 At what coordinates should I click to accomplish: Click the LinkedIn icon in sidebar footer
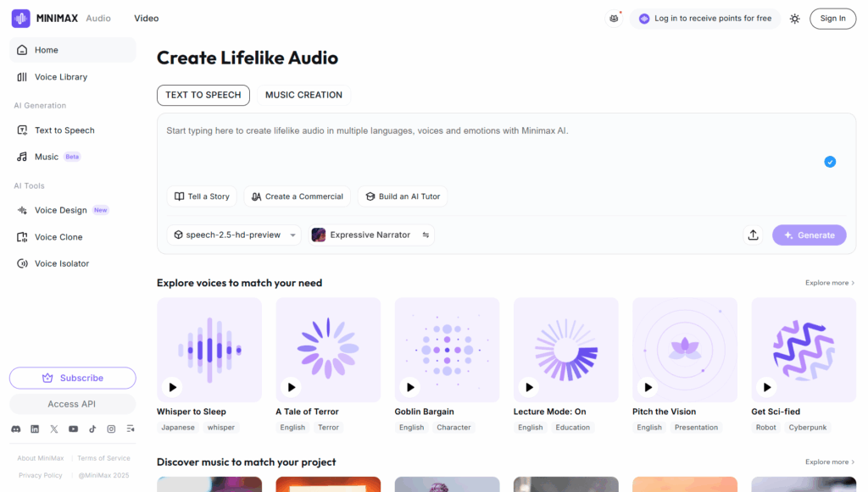(35, 429)
